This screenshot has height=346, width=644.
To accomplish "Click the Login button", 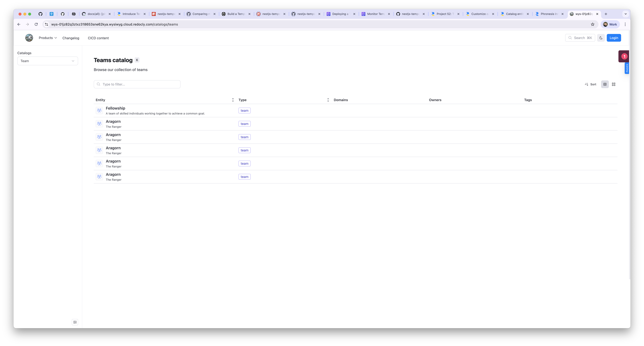I will point(614,38).
